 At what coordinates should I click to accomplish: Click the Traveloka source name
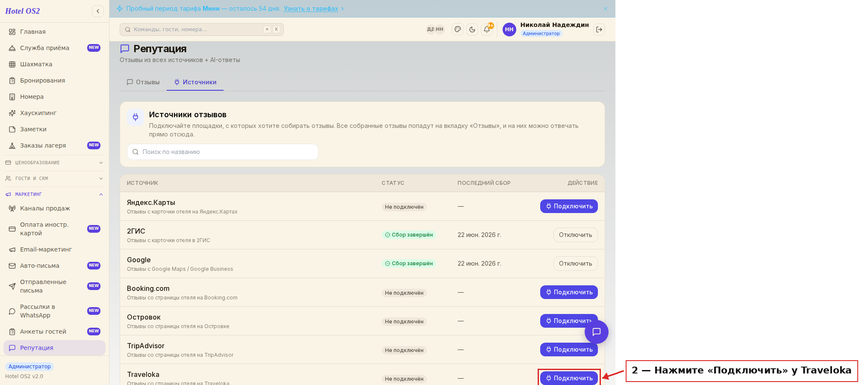click(143, 374)
